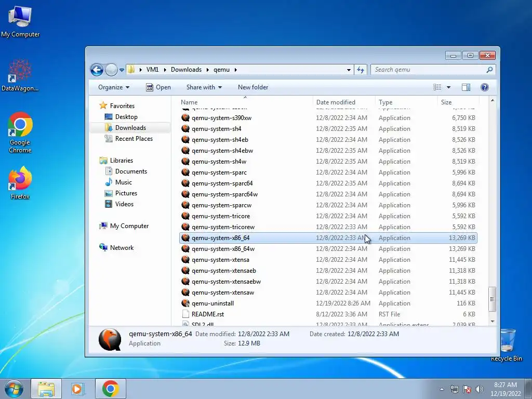Open view options dropdown arrow
The image size is (532, 399).
click(x=448, y=87)
